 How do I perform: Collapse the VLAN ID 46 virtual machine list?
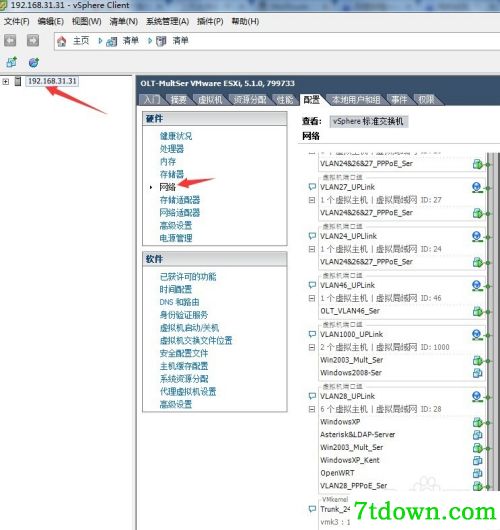312,298
